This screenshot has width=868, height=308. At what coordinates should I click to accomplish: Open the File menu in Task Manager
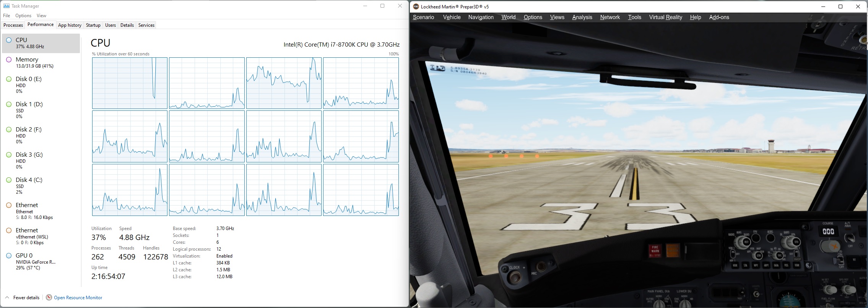(7, 16)
